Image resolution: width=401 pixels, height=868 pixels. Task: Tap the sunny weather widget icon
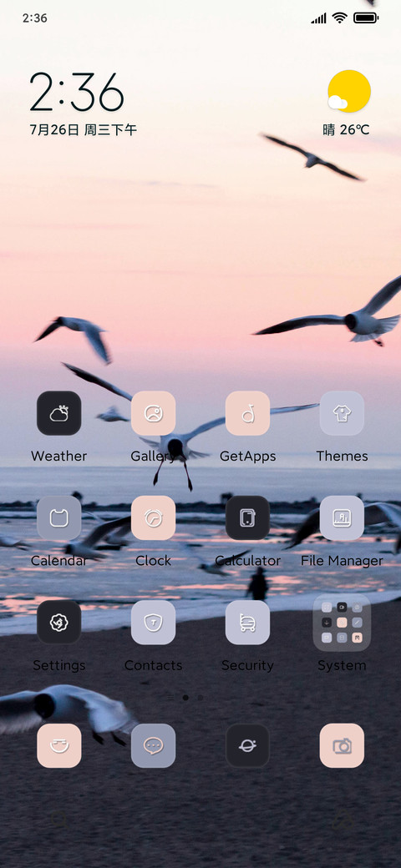pos(349,91)
